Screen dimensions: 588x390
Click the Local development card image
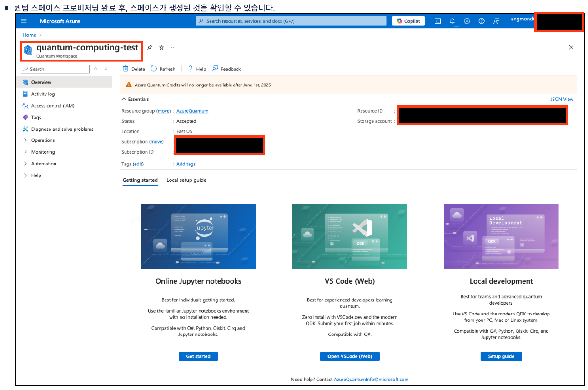tap(501, 236)
